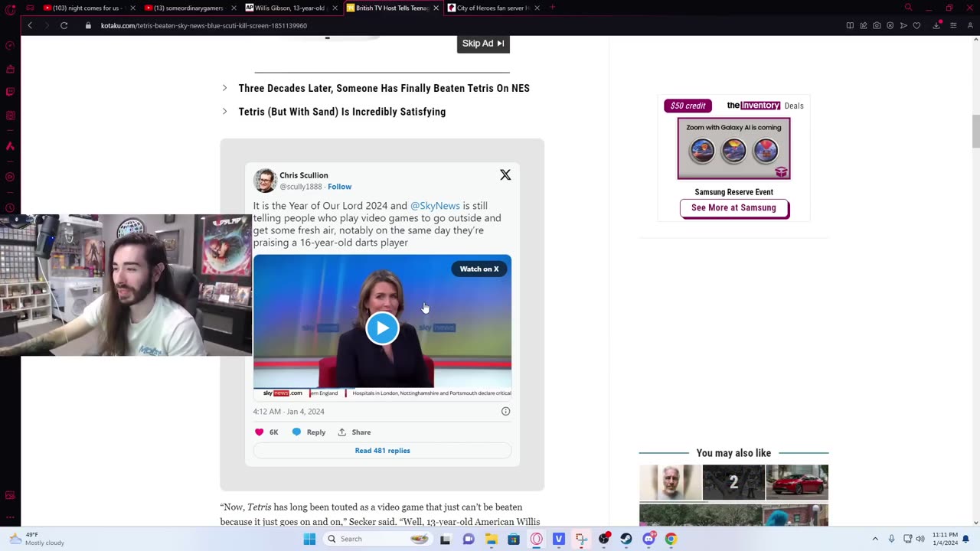The image size is (980, 551).
Task: Close the 'City of Heroes' tab
Action: [x=537, y=8]
